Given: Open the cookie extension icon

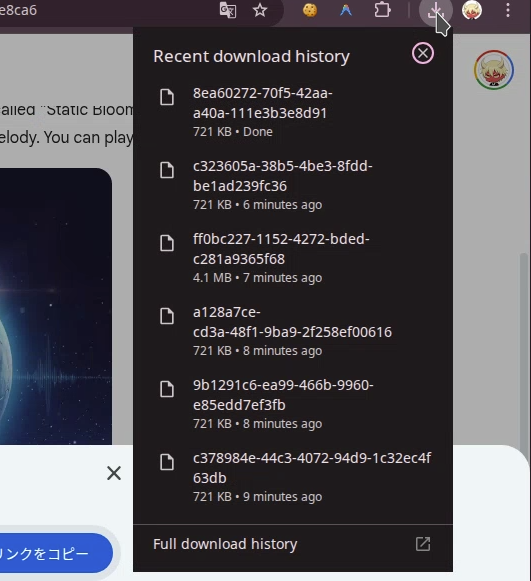Looking at the screenshot, I should tap(310, 10).
